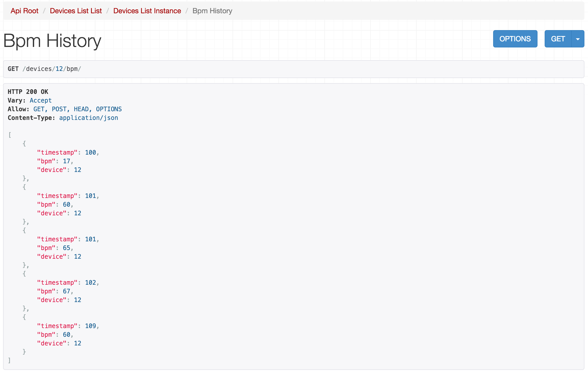Select the Allow header line
The width and height of the screenshot is (588, 375).
pyautogui.click(x=65, y=109)
